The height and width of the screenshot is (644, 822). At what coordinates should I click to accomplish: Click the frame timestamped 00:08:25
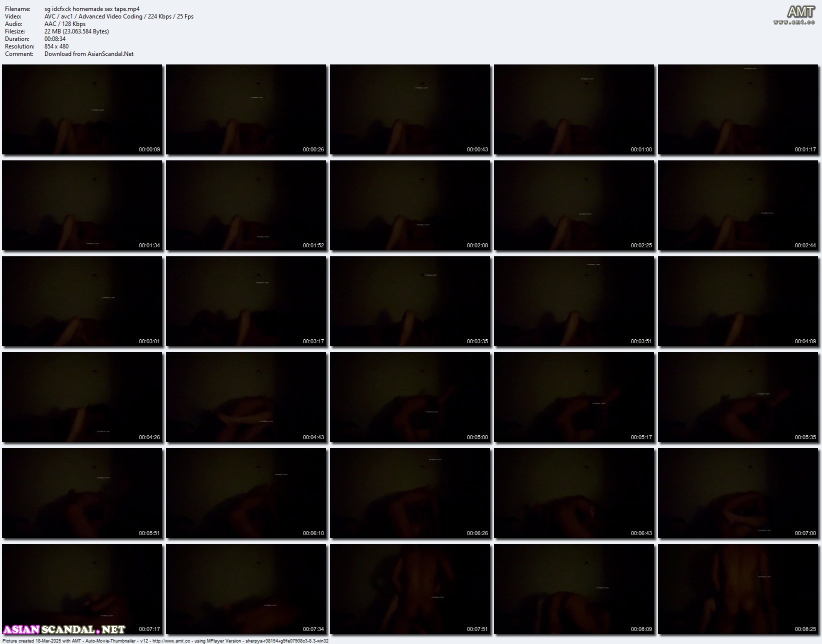click(x=738, y=589)
